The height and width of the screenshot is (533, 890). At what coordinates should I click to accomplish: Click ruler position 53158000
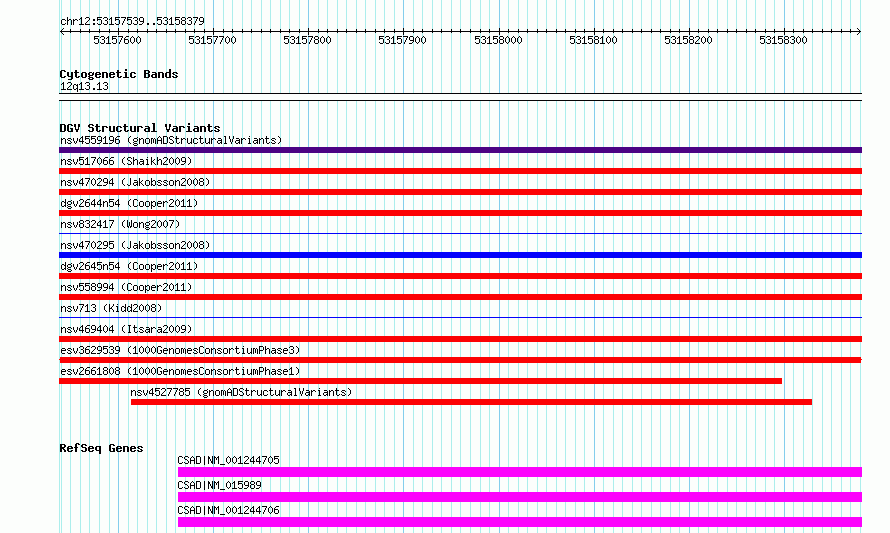point(498,40)
